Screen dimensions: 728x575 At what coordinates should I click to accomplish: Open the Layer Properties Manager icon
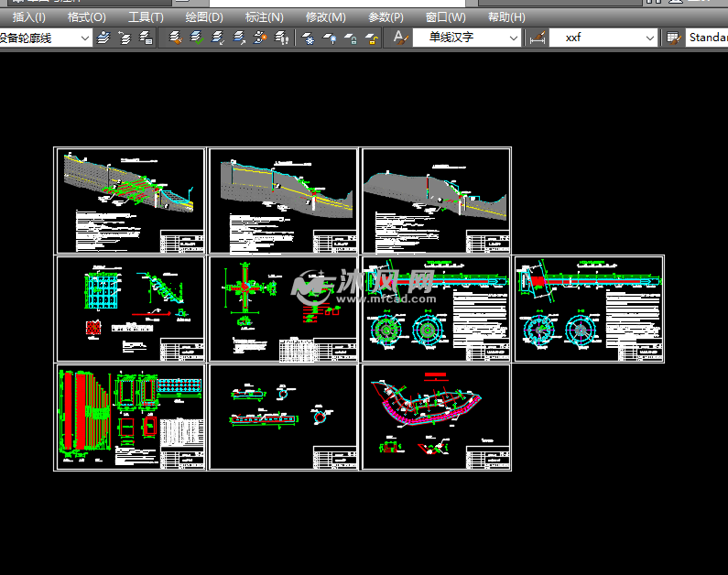click(103, 38)
